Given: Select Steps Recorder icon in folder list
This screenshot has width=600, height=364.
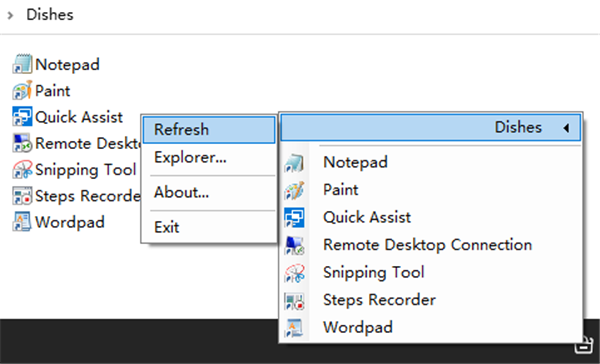Looking at the screenshot, I should tap(22, 196).
